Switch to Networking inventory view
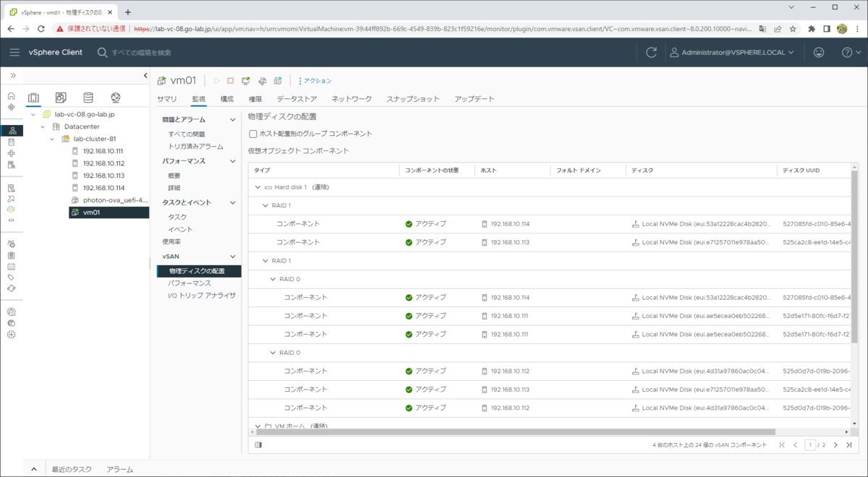The image size is (868, 477). click(x=116, y=98)
